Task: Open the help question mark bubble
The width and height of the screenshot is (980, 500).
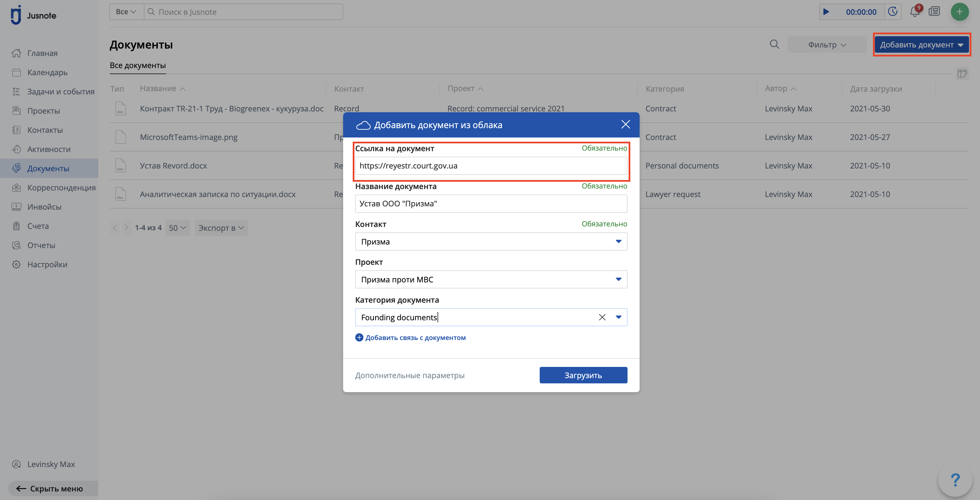Action: pyautogui.click(x=955, y=480)
